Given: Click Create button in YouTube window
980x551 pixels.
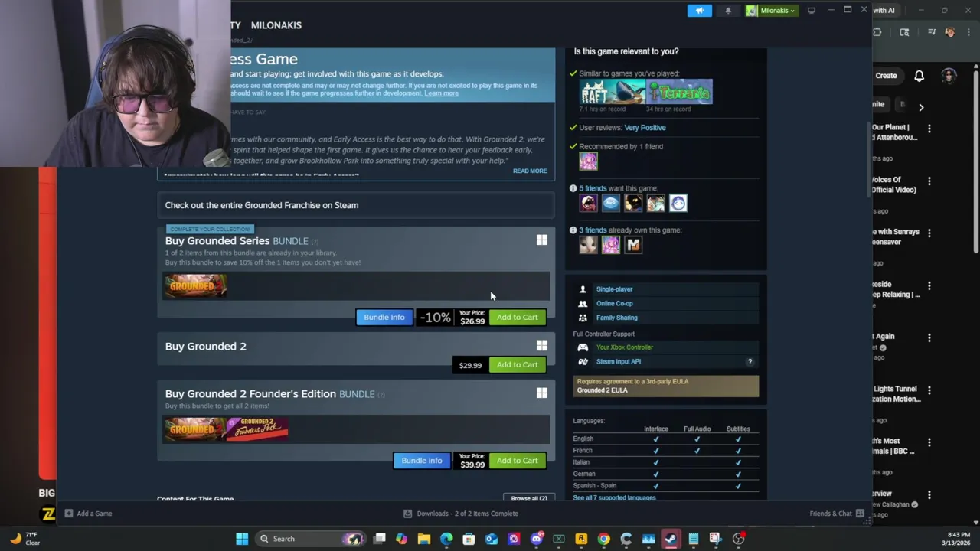Looking at the screenshot, I should coord(886,76).
